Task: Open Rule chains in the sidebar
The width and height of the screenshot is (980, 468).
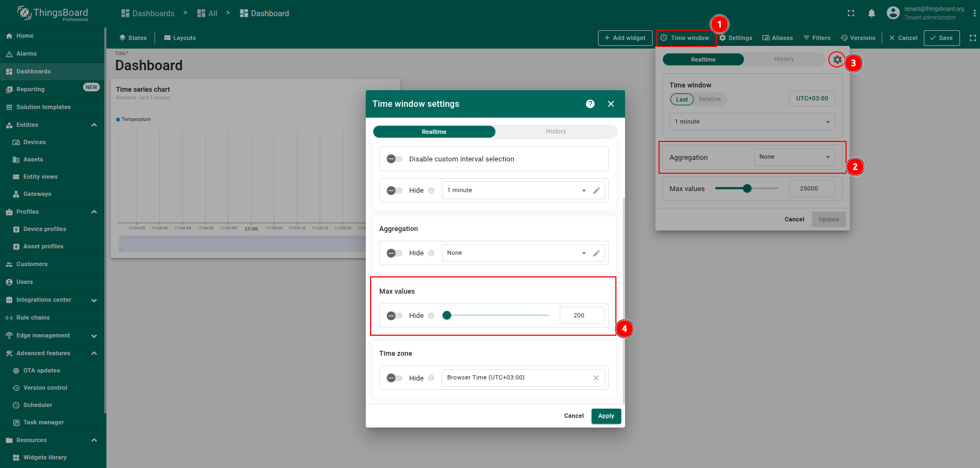Action: 33,317
